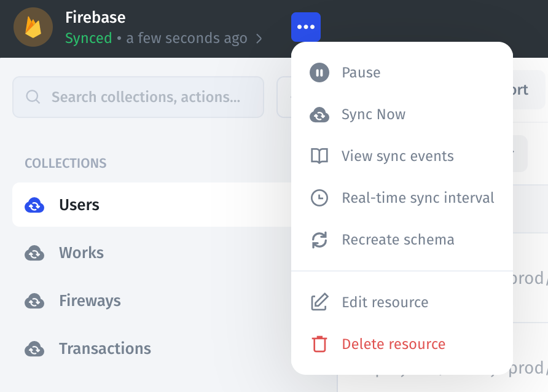The image size is (548, 392).
Task: Select Delete resource menu entry
Action: tap(402, 344)
